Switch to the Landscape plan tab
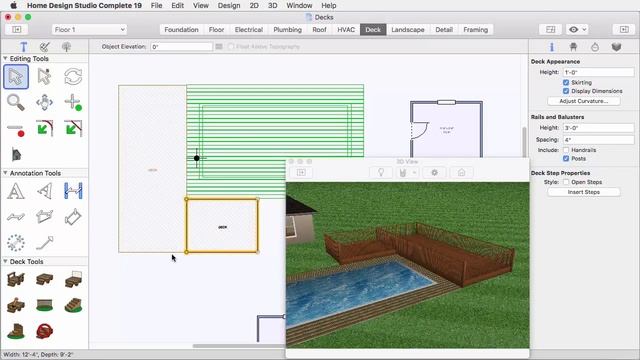 pos(407,29)
